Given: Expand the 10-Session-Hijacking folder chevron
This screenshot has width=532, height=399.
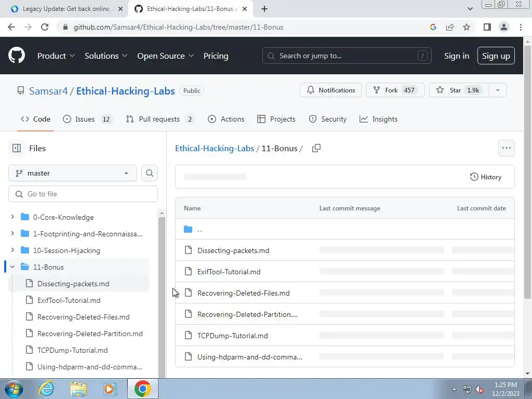Looking at the screenshot, I should pos(12,250).
